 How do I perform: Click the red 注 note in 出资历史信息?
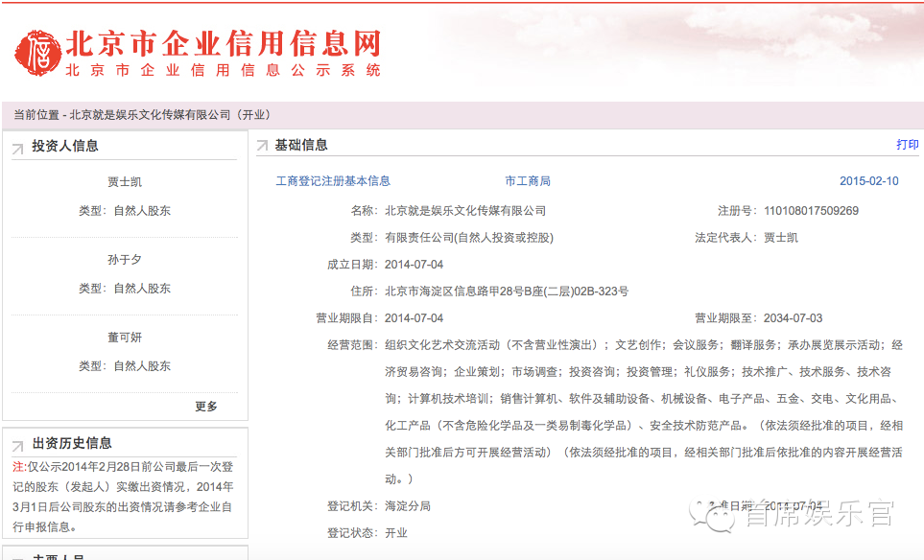pos(18,467)
